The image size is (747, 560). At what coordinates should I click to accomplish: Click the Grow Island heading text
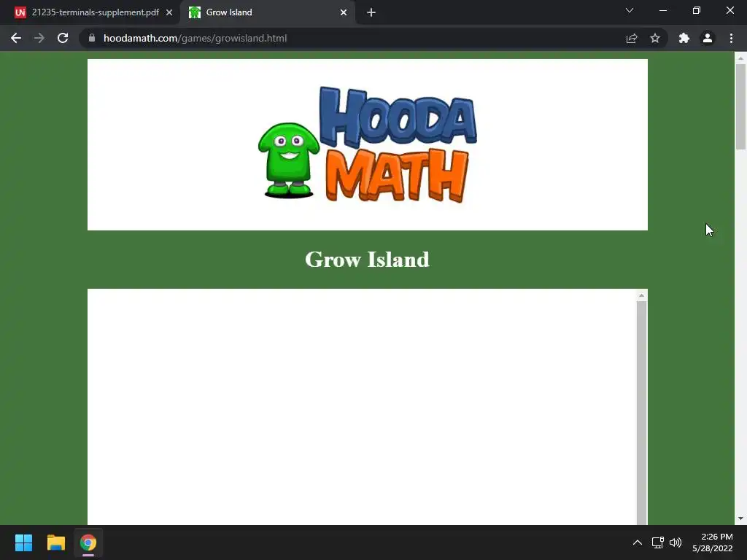click(367, 260)
